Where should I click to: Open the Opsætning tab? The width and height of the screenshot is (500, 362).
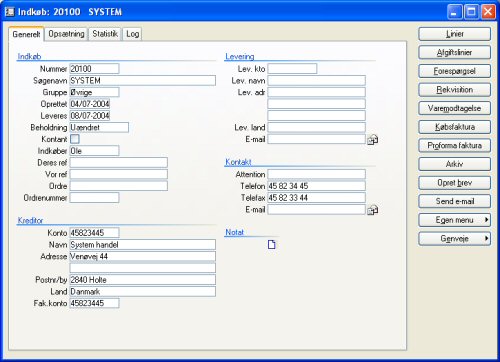[66, 34]
